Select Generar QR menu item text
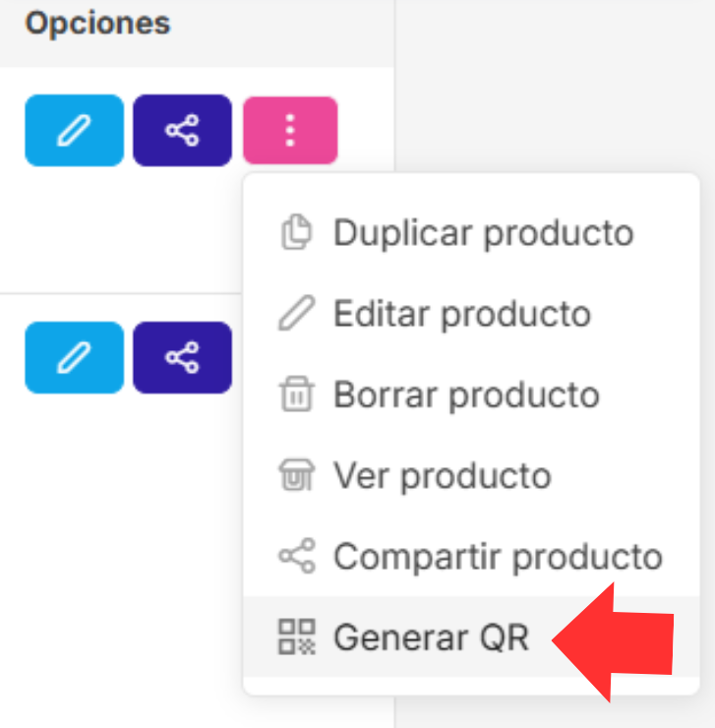The height and width of the screenshot is (728, 715). (432, 637)
